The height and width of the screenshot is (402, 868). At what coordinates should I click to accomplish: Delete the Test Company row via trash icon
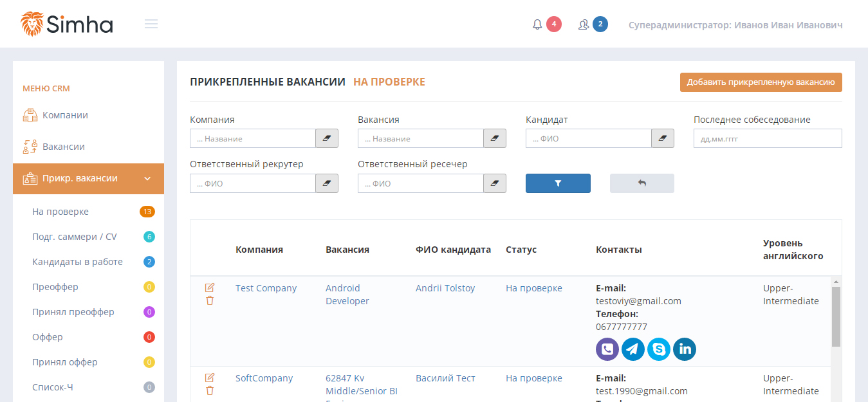pyautogui.click(x=210, y=301)
